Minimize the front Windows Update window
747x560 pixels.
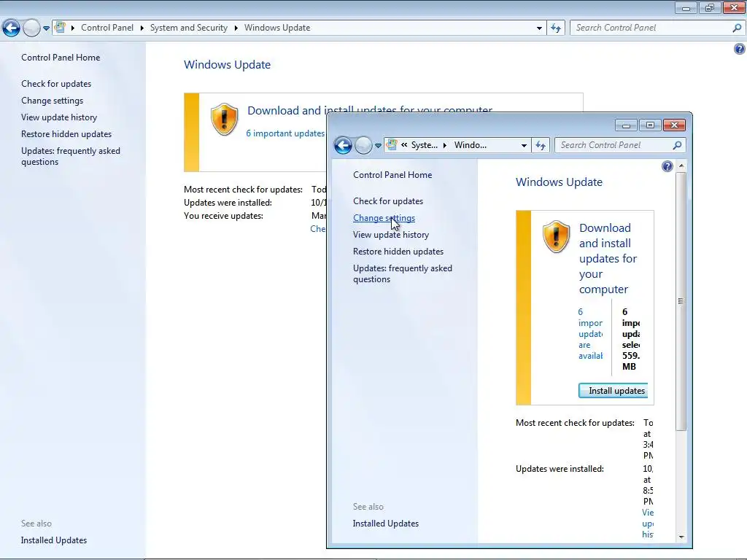pyautogui.click(x=626, y=125)
